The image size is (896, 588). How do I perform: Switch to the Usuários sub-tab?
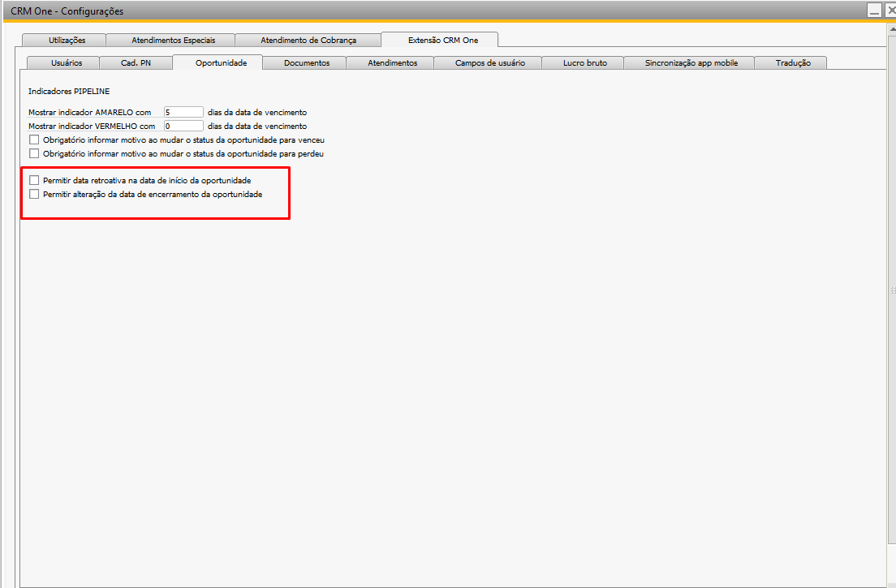click(63, 62)
